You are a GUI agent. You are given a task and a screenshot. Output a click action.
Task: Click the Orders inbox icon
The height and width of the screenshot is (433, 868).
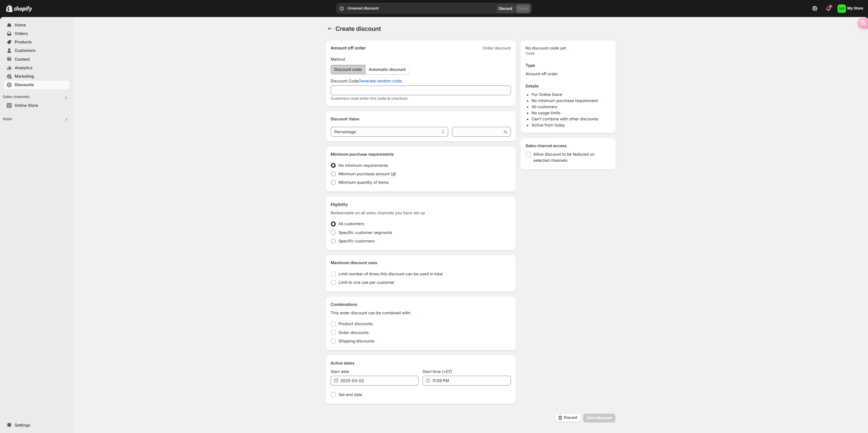click(x=9, y=34)
